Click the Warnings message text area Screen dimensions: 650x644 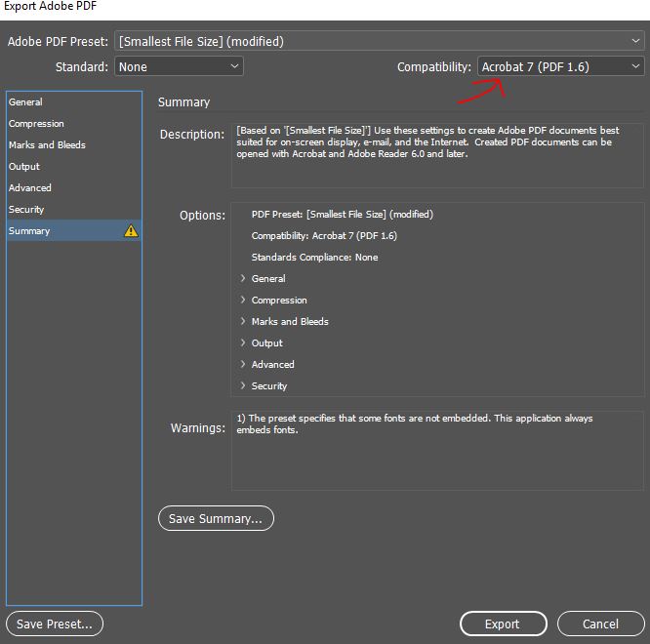tap(437, 451)
